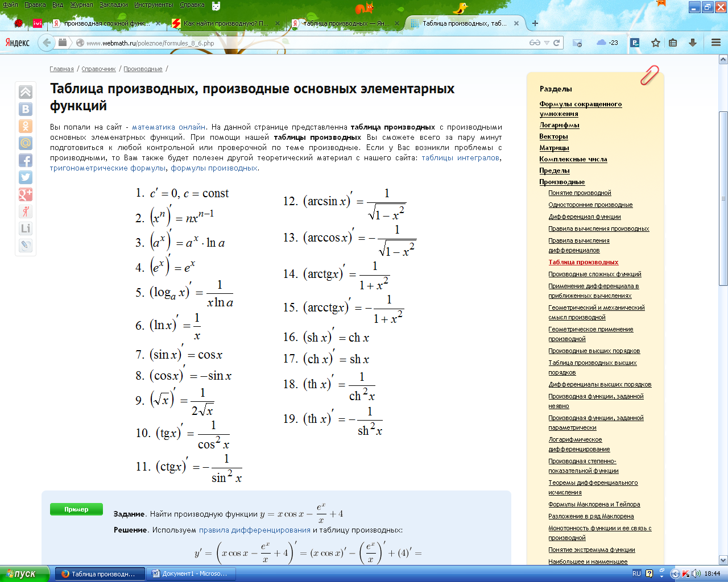Open the Закладки menu
The image size is (728, 582).
click(x=114, y=5)
